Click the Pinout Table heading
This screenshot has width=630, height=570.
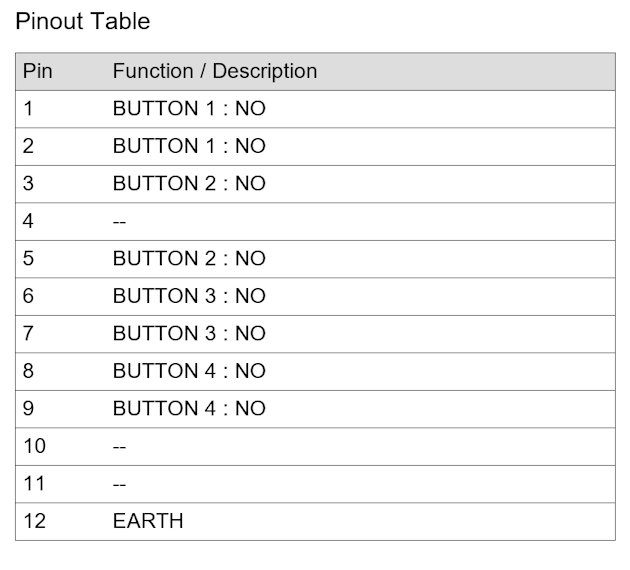click(x=82, y=21)
